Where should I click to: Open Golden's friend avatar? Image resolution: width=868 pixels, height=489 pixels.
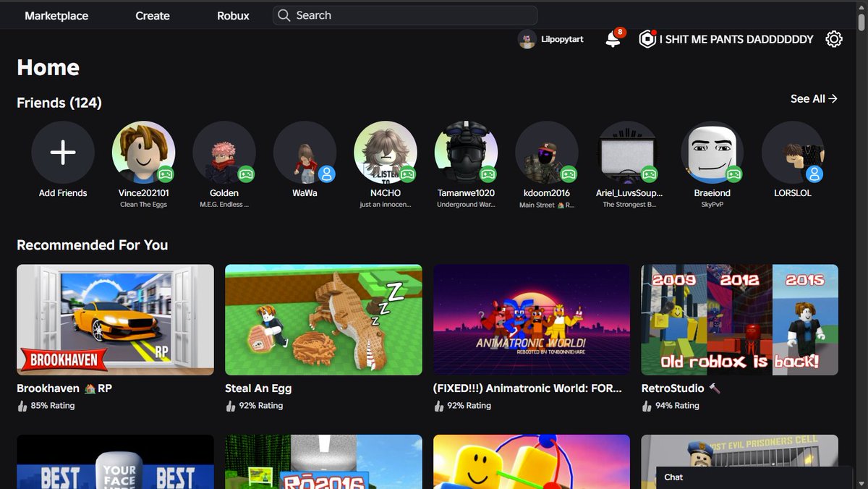coord(224,153)
